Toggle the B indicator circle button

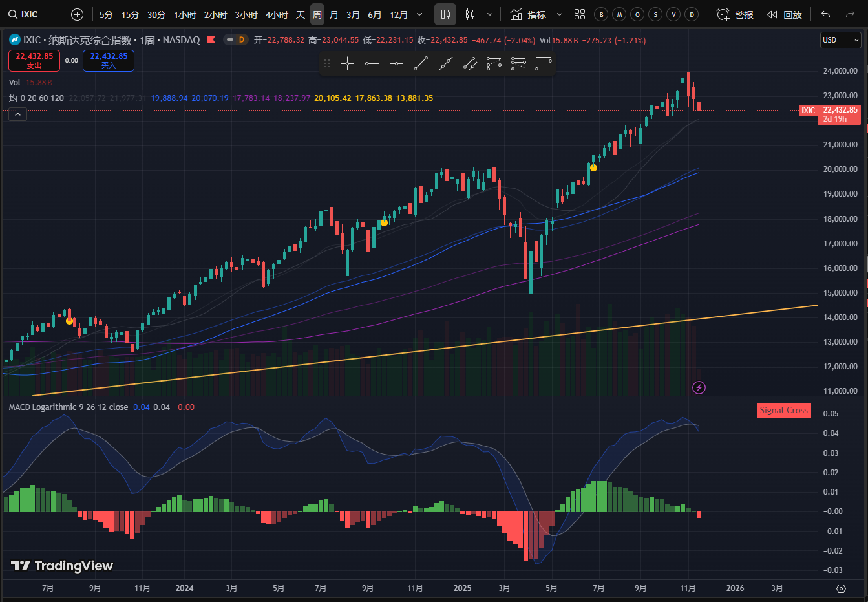coord(601,14)
